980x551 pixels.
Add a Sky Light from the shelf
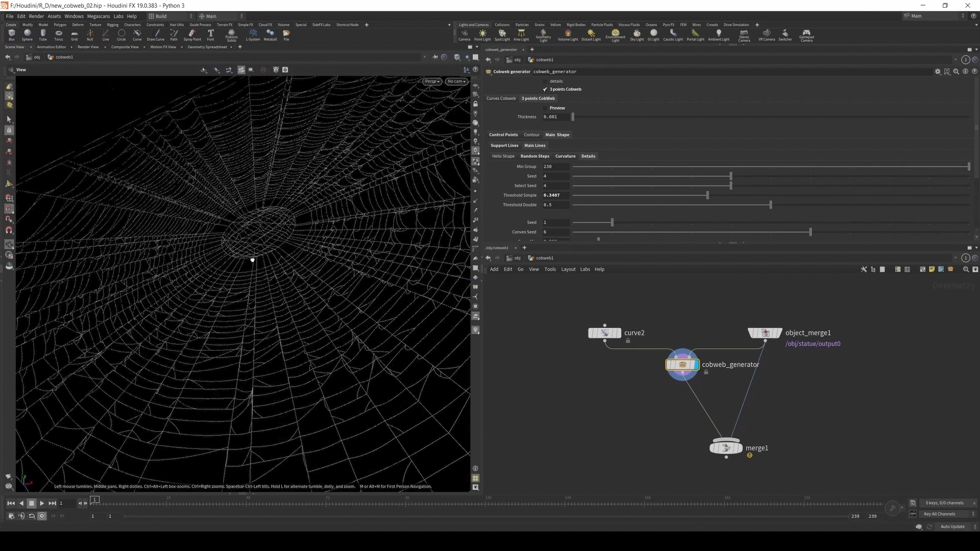tap(636, 34)
